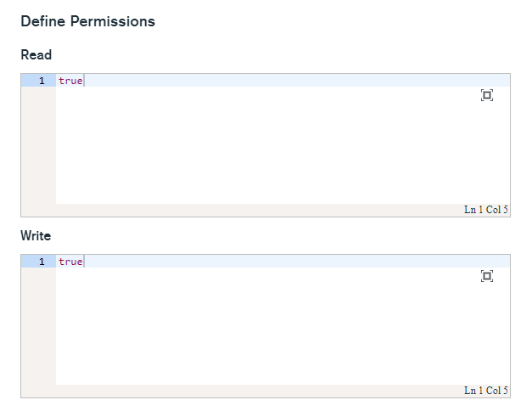Click the 'Read' section label
Screen dimensions: 532x417
(36, 55)
